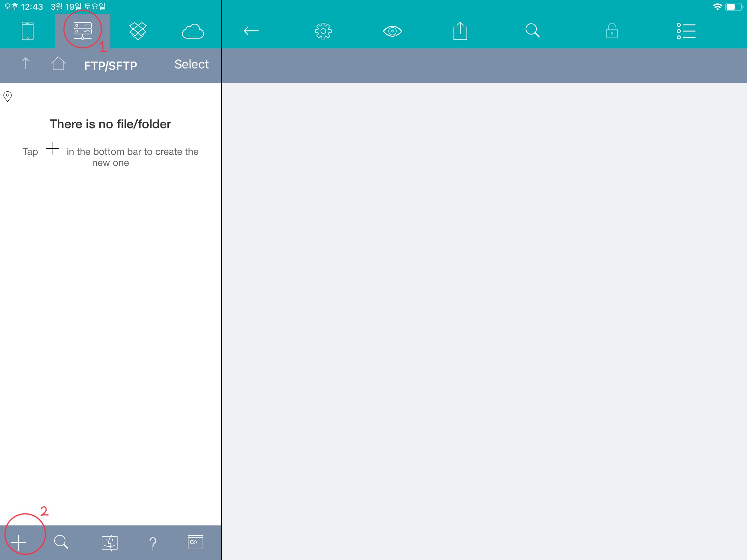Tap the location pin icon

point(8,96)
